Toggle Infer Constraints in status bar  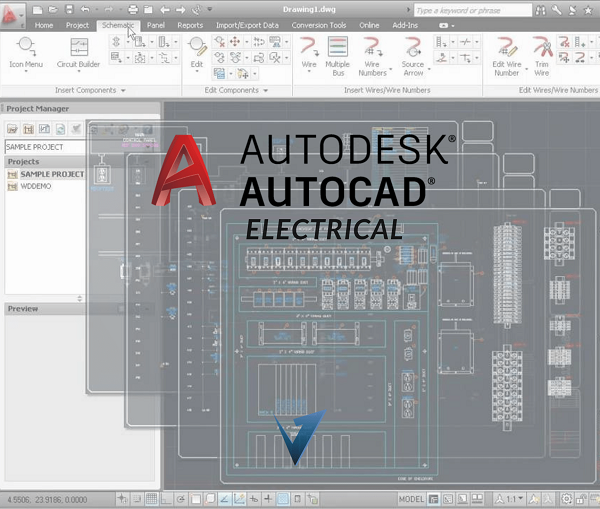[122, 499]
